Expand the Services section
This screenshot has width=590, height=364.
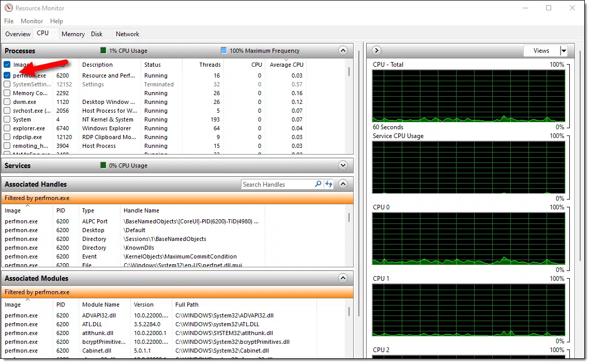coord(343,165)
